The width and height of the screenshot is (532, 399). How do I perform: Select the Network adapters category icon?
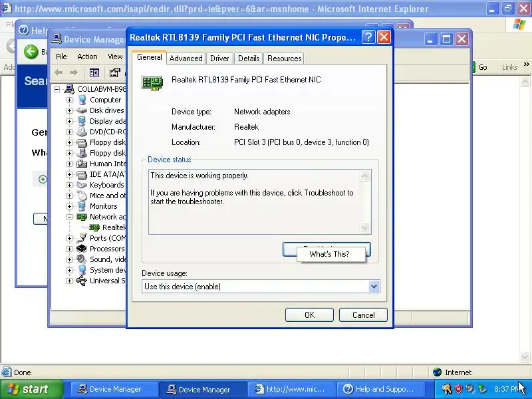pyautogui.click(x=82, y=217)
